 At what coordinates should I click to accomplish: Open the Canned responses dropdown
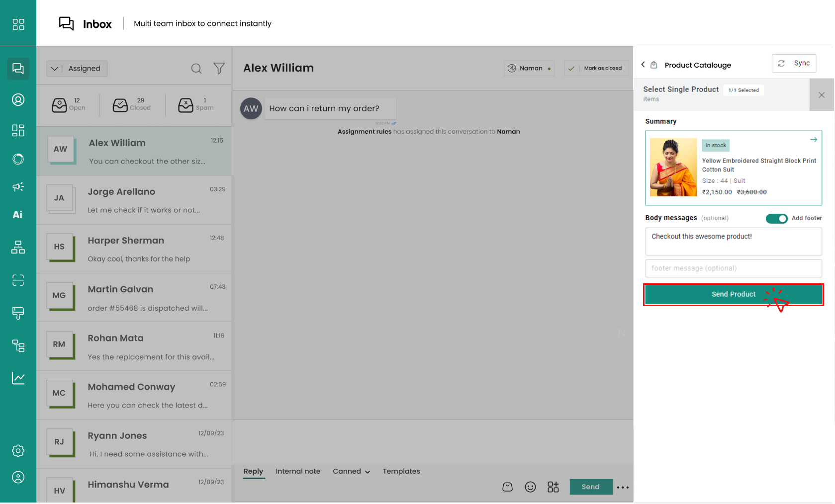[x=351, y=471]
